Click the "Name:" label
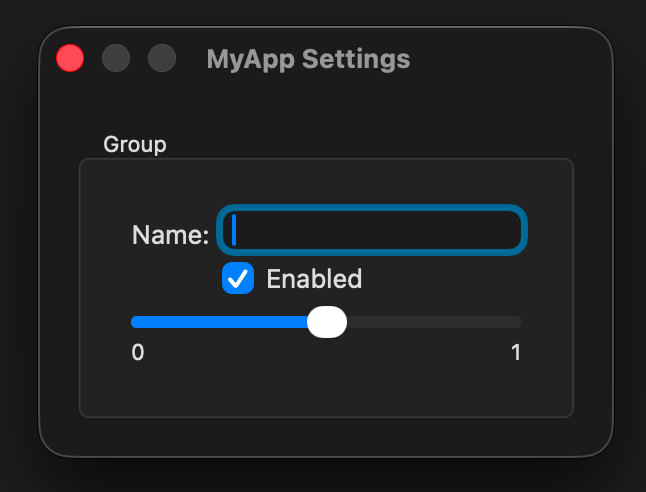Viewport: 646px width, 492px height. click(x=170, y=235)
